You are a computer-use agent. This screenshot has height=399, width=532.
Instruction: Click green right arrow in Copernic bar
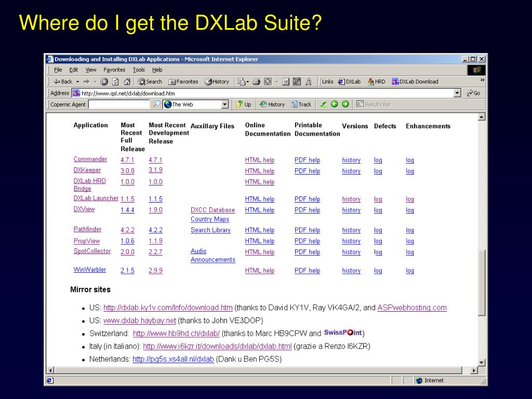click(x=345, y=104)
